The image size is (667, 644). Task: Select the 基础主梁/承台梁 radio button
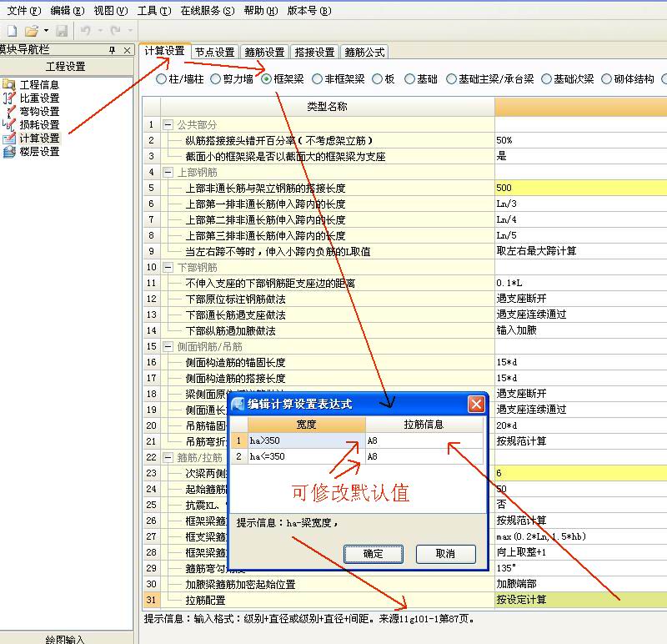coord(451,78)
